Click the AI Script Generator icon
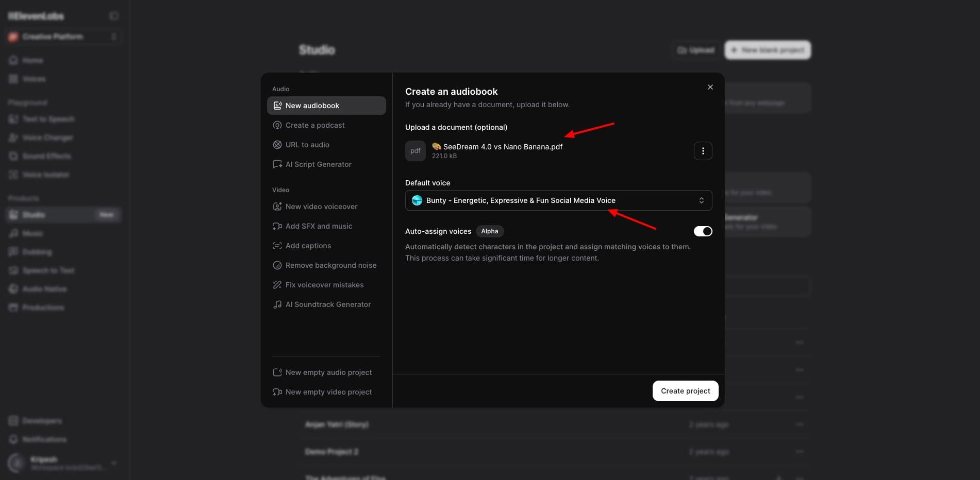This screenshot has width=980, height=480. [x=277, y=164]
